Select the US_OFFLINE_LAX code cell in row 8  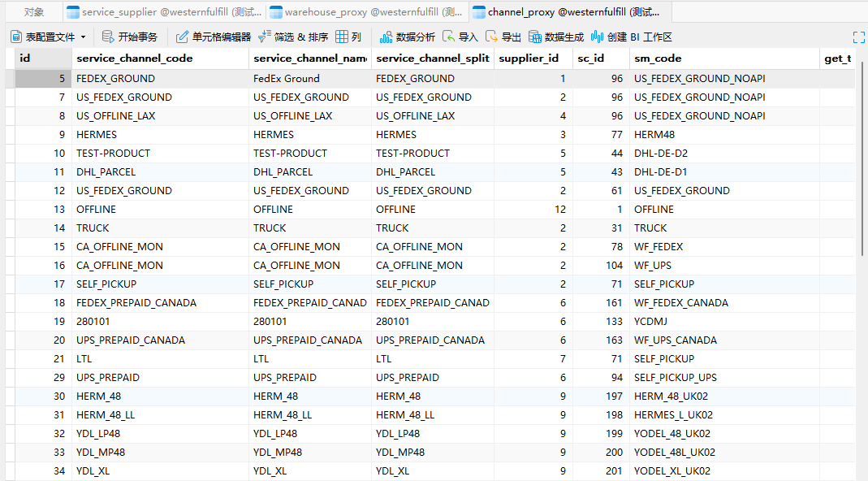[160, 116]
